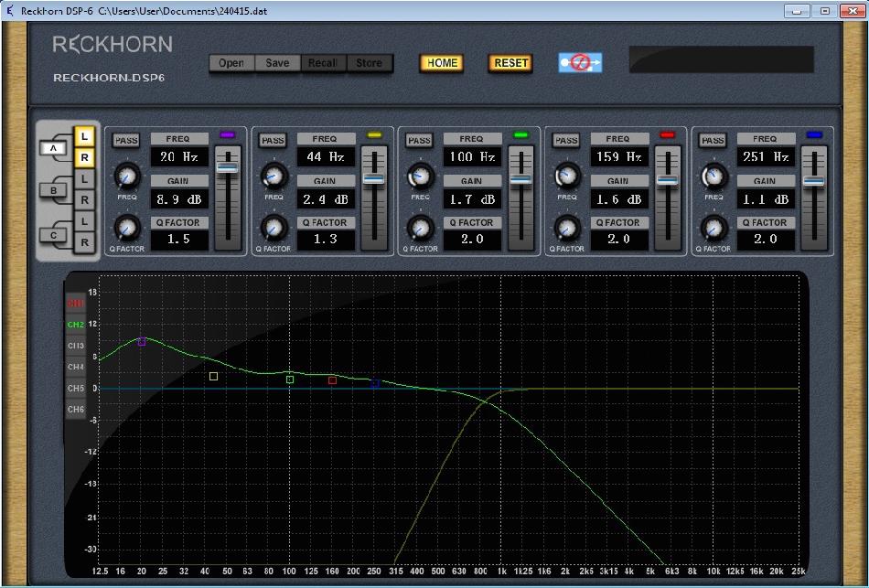Image resolution: width=869 pixels, height=588 pixels.
Task: Click the FREQ knob of the 100 Hz band
Action: pos(420,177)
